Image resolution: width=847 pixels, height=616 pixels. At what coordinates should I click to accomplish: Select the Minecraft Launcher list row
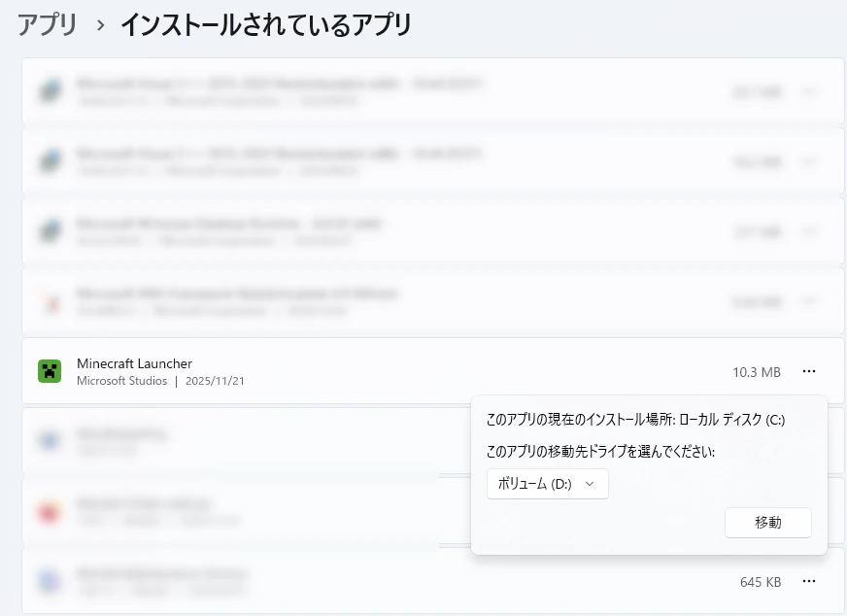point(291,370)
